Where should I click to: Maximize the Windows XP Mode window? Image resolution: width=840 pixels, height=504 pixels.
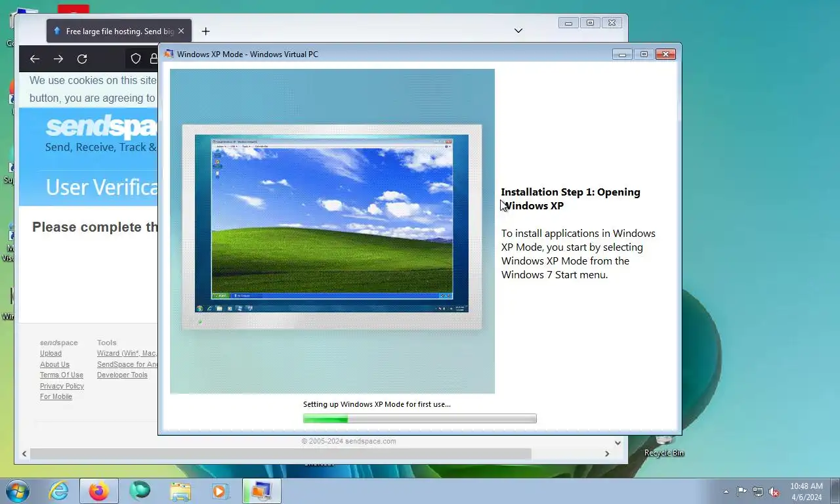click(644, 54)
